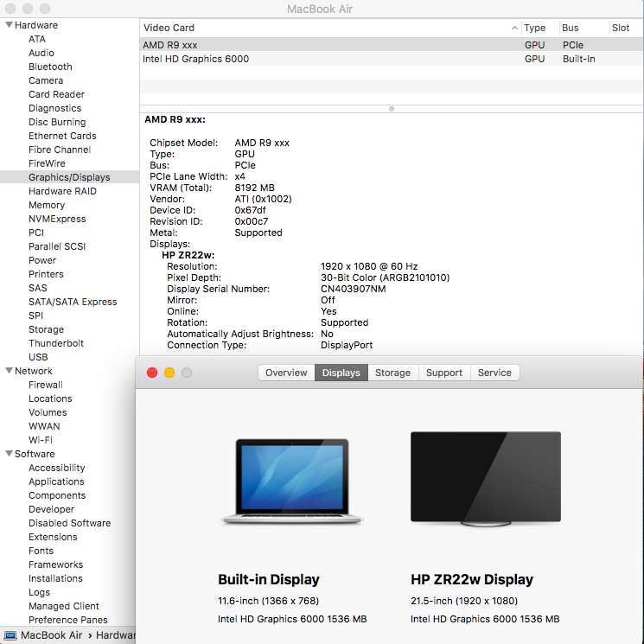Screen dimensions: 644x644
Task: Collapse the Hardware section triangle
Action: tap(9, 25)
